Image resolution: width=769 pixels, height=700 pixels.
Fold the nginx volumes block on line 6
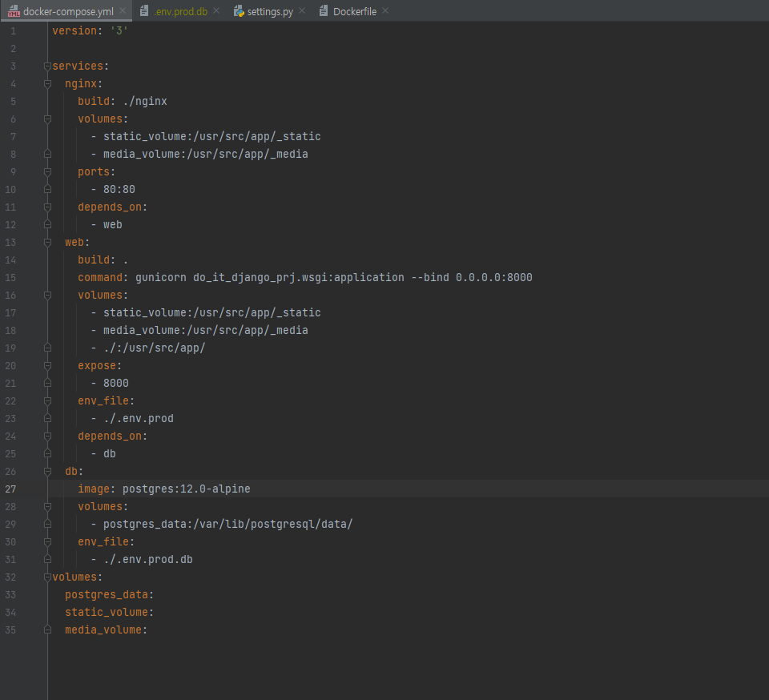point(47,119)
